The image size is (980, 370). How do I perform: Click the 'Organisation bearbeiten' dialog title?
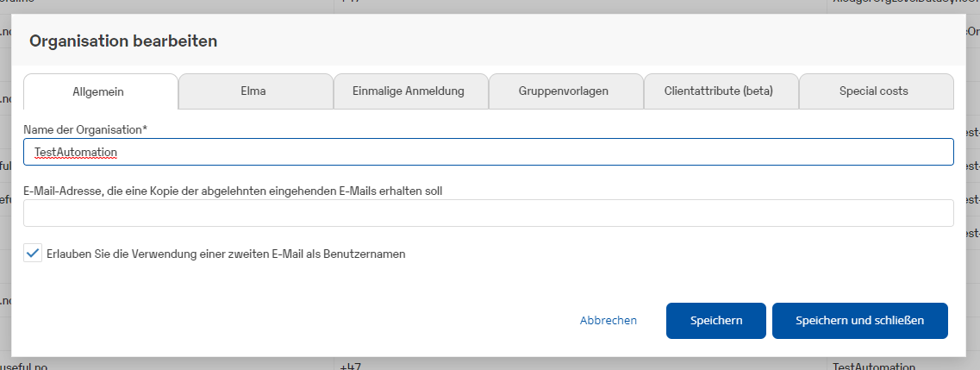(x=123, y=41)
